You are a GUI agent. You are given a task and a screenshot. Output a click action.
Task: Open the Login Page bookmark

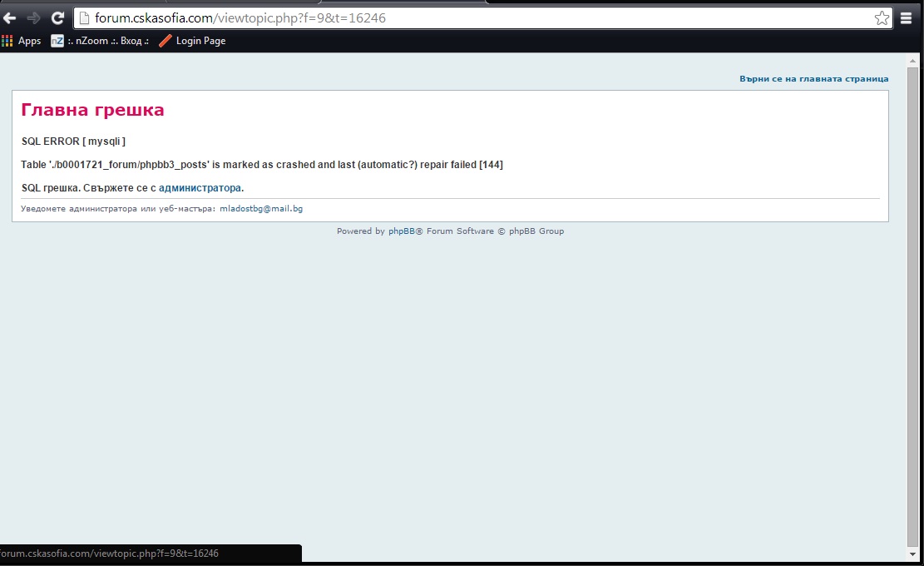[x=192, y=41]
